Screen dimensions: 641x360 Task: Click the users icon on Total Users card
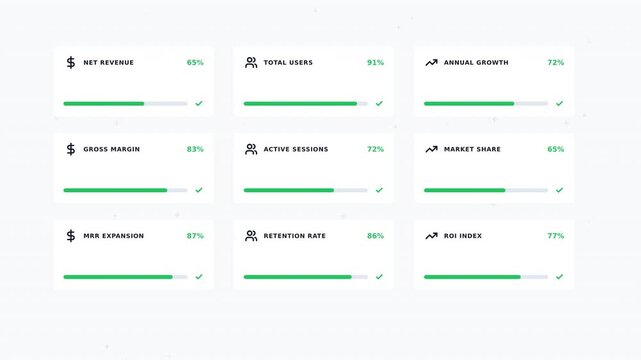pyautogui.click(x=251, y=63)
